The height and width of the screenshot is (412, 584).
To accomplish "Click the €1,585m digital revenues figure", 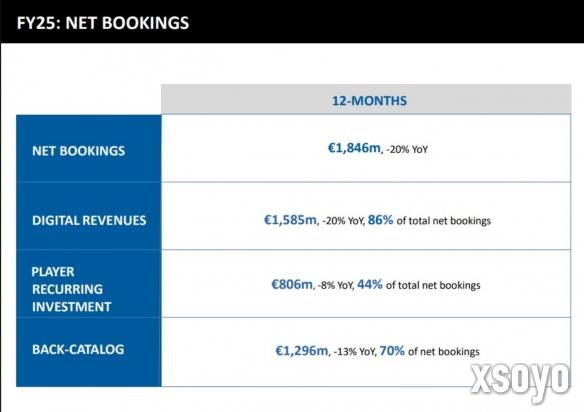I will 290,220.
